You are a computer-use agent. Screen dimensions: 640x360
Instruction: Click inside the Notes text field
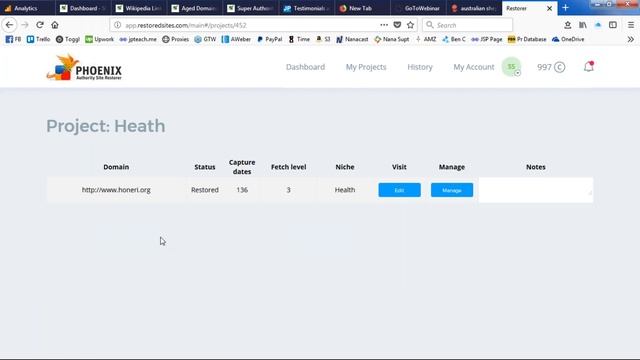[x=536, y=190]
